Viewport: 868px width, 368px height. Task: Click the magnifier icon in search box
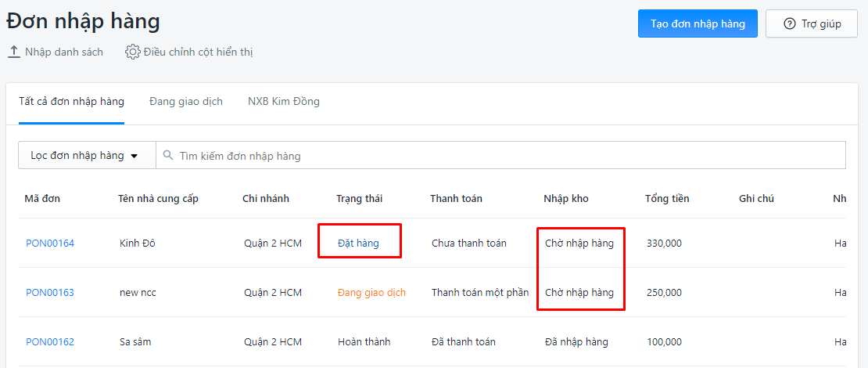point(168,155)
